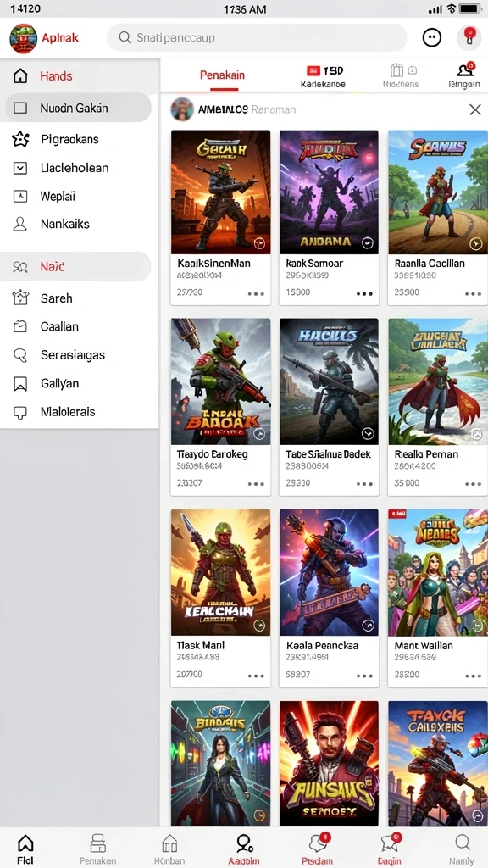Switch to the Karlekanoe tab
488x868 pixels.
323,76
